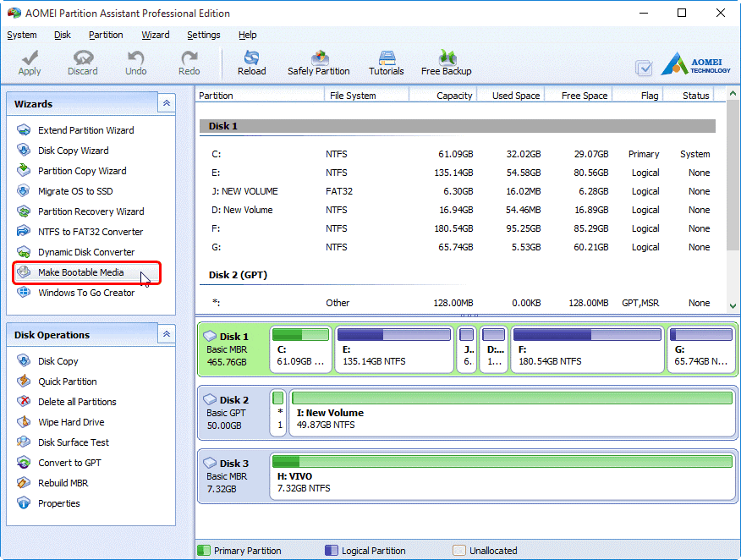
Task: Collapse the Wizards panel
Action: (167, 103)
